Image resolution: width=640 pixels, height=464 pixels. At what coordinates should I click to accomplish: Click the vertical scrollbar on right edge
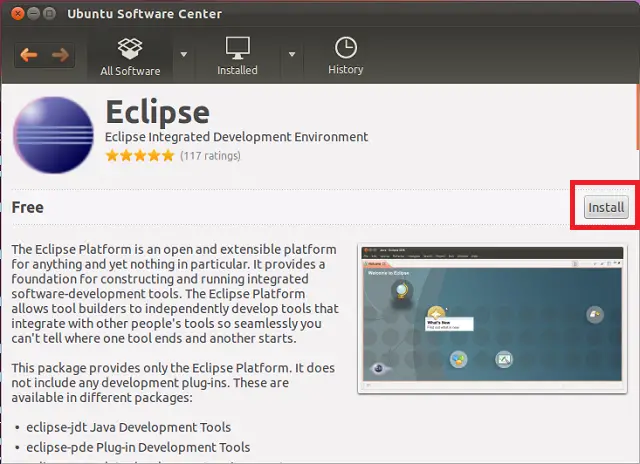point(638,118)
